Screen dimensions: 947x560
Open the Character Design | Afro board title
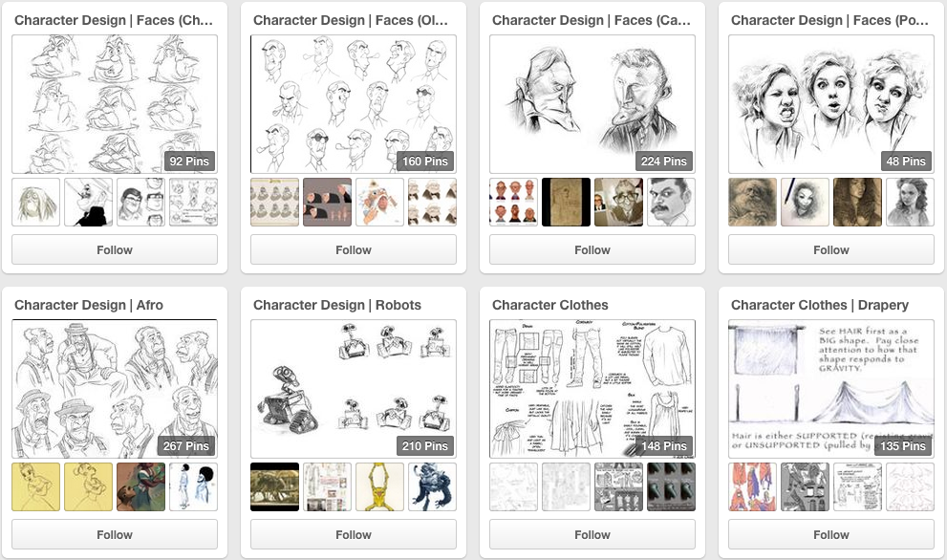click(89, 305)
